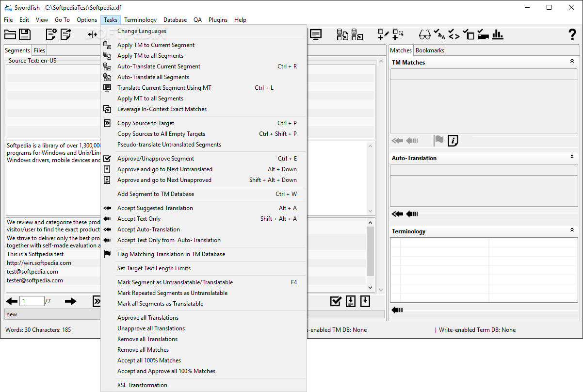The image size is (583, 392).
Task: Select Approve and go to Next Untranslated
Action: coord(204,169)
